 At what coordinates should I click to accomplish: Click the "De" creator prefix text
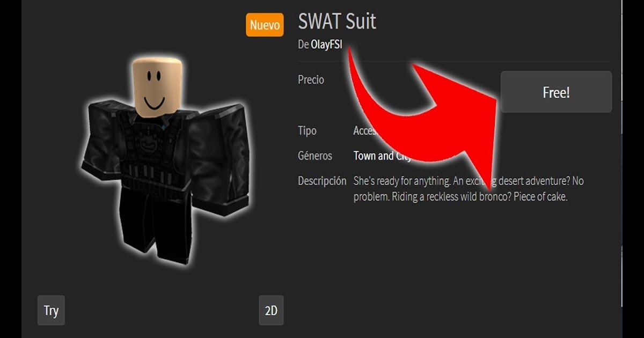pos(303,45)
